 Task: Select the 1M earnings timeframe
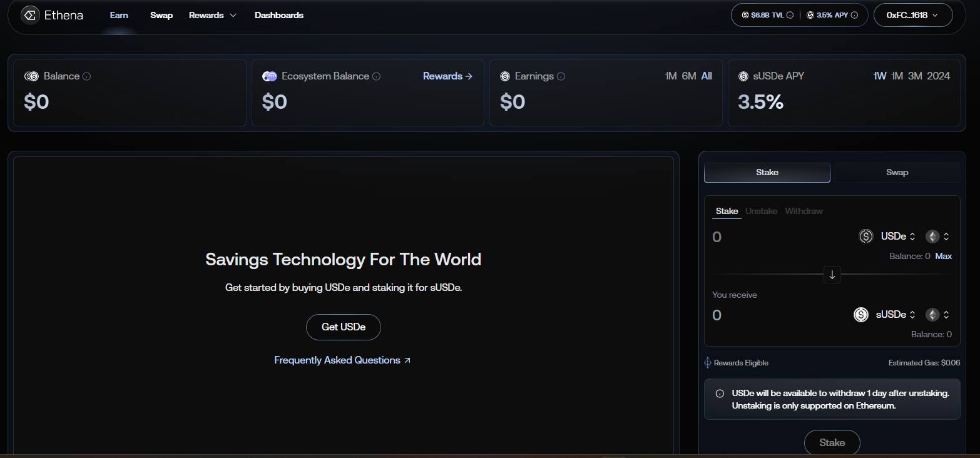671,76
